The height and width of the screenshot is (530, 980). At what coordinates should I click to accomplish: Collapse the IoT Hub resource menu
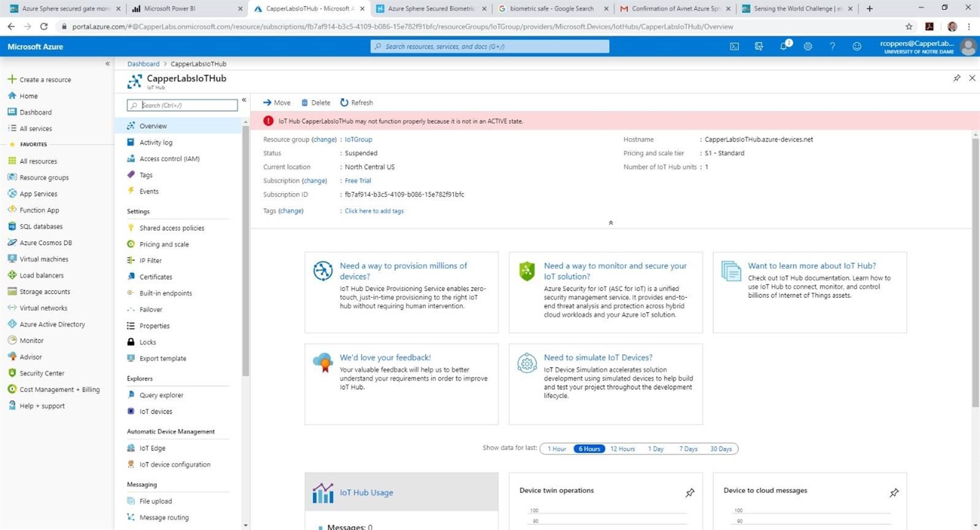[244, 100]
